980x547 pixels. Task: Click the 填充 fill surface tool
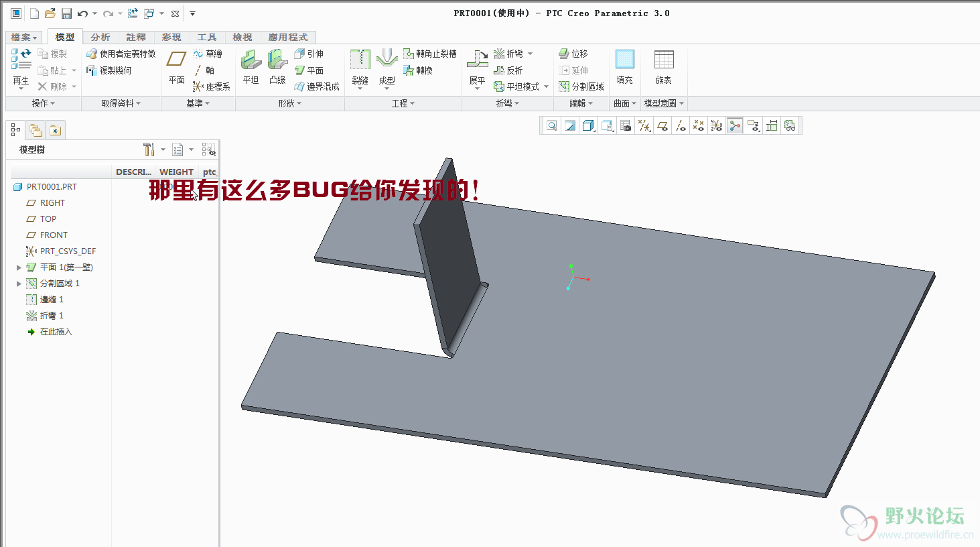624,68
